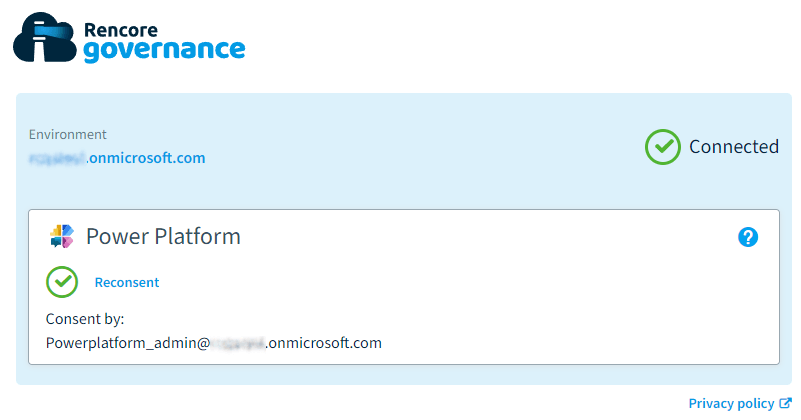Click the blurred domain in the admin email
Image resolution: width=801 pixels, height=420 pixels.
[x=238, y=343]
